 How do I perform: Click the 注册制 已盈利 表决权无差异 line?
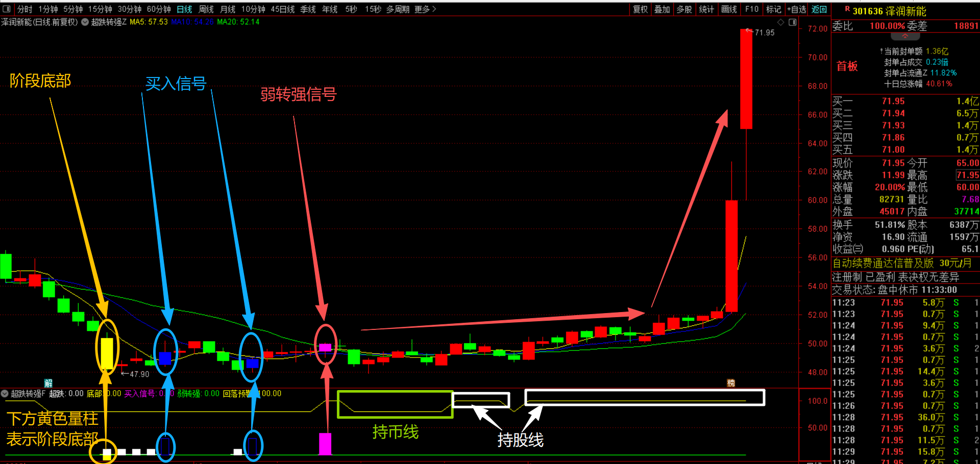click(x=896, y=277)
